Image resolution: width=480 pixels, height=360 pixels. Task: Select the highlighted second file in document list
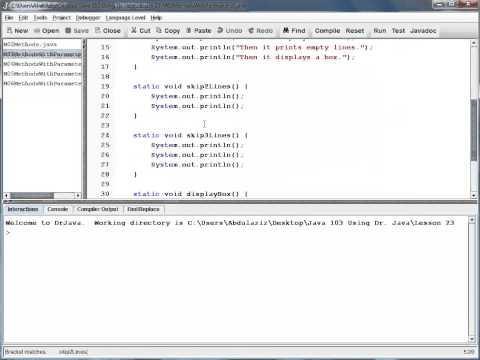click(42, 54)
